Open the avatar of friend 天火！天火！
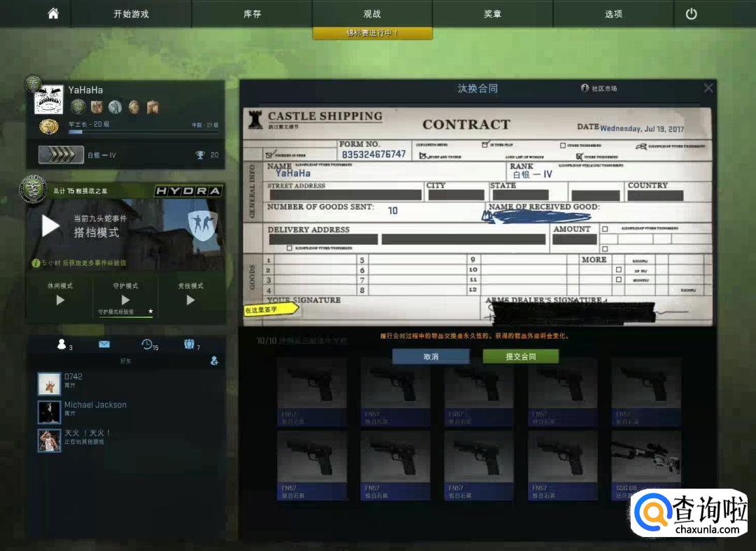The height and width of the screenshot is (551, 756). [49, 440]
